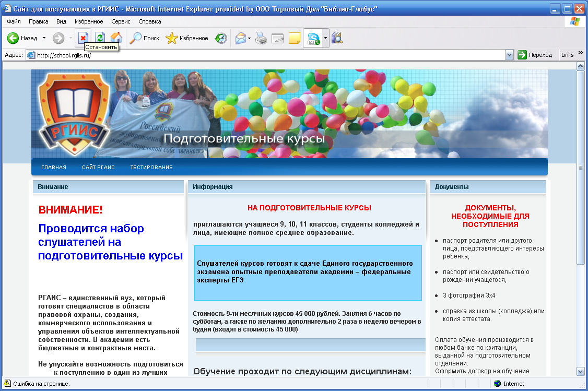
Task: Open the Forward history dropdown arrow
Action: point(70,38)
